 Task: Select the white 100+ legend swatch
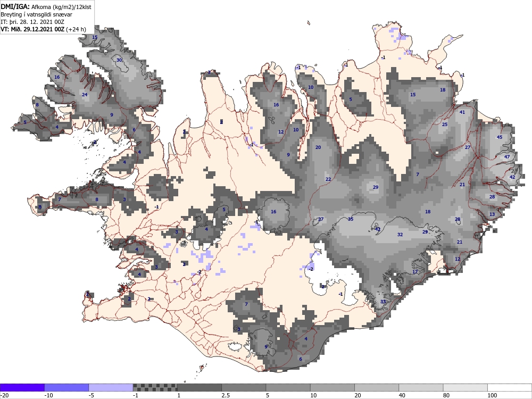click(510, 387)
